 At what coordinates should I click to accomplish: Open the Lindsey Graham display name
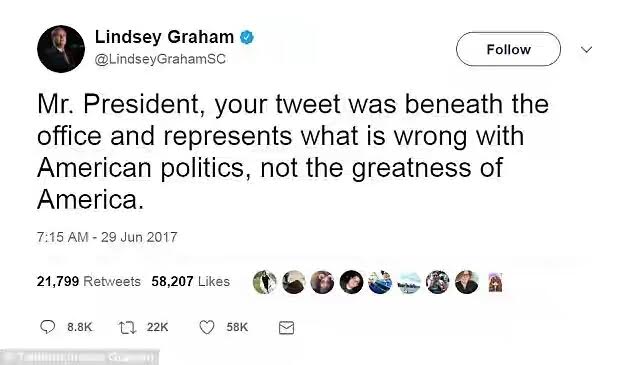[x=164, y=37]
